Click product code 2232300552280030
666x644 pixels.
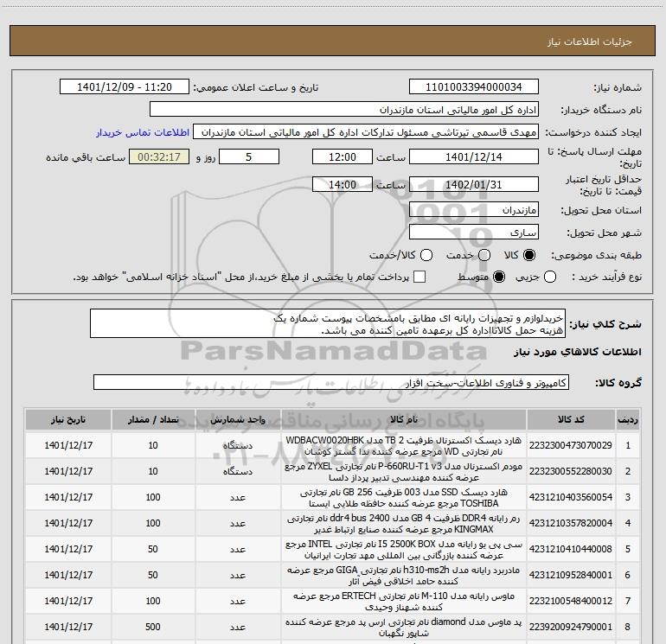click(571, 471)
